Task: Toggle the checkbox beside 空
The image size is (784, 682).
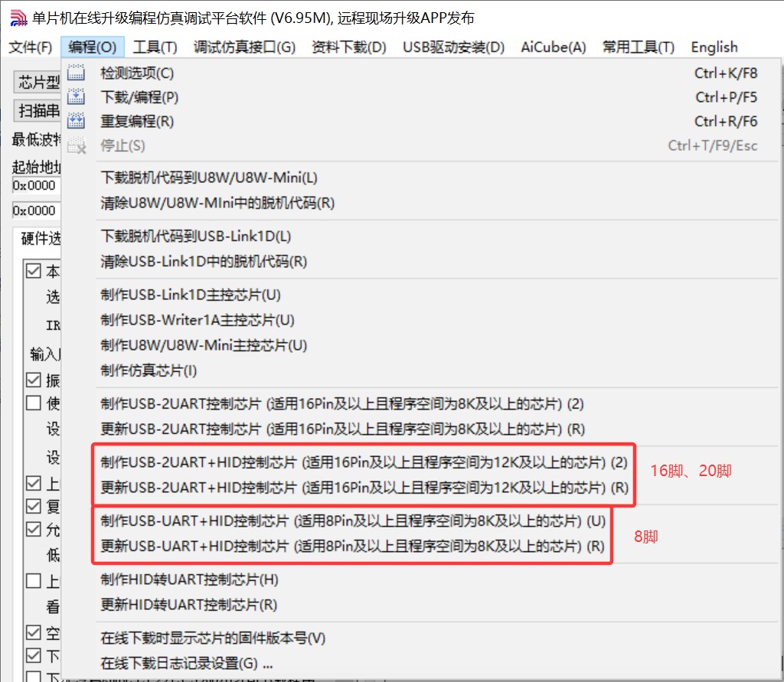Action: (x=34, y=632)
